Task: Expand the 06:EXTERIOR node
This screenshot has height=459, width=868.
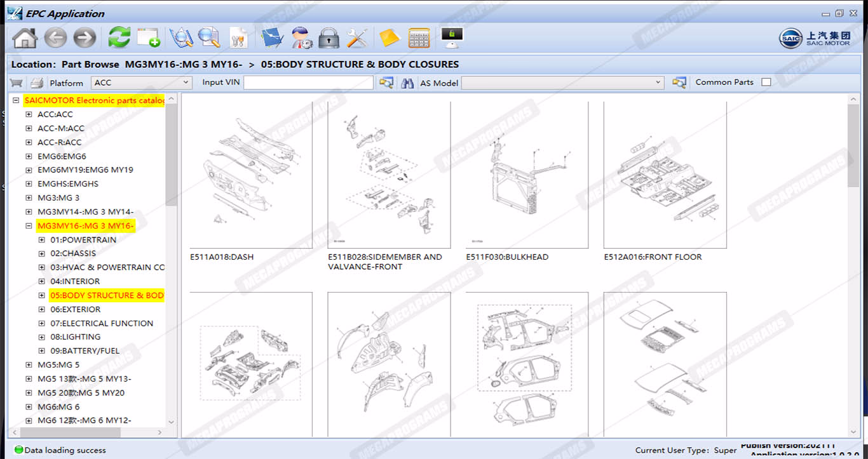Action: point(42,309)
